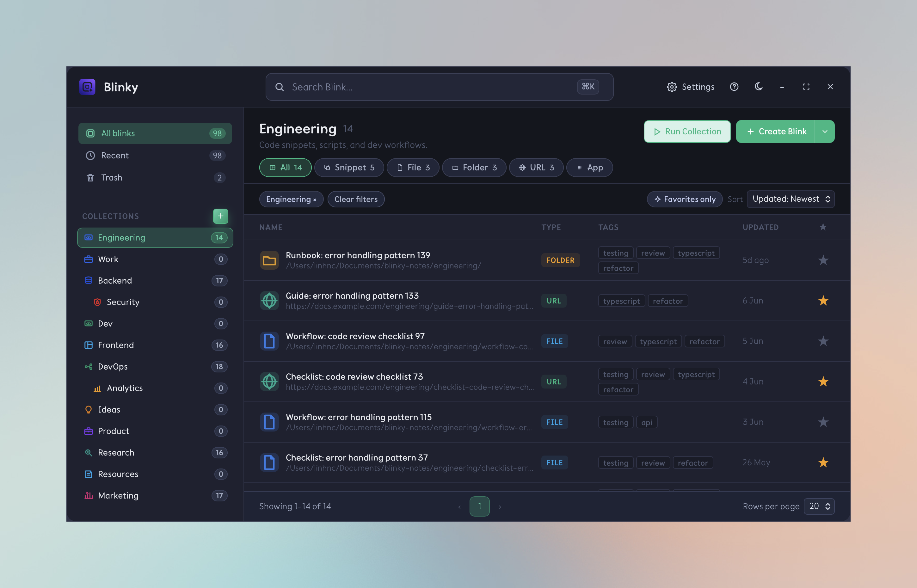Click the NAME column header

(271, 227)
